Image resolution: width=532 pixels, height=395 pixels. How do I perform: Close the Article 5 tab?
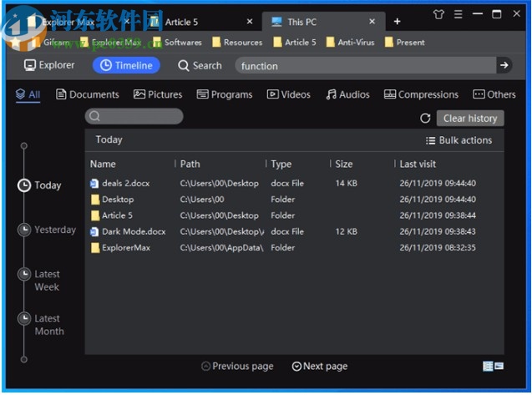(250, 22)
